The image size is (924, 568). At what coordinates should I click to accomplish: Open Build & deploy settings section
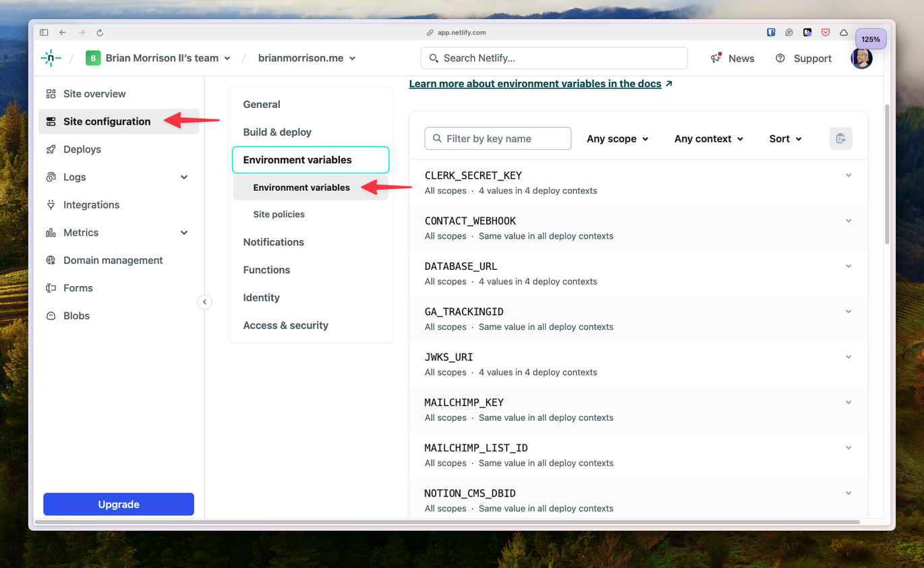point(277,132)
